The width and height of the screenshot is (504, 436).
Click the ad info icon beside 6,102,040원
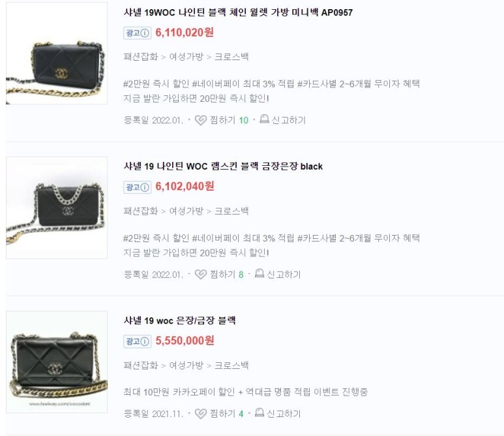(145, 187)
